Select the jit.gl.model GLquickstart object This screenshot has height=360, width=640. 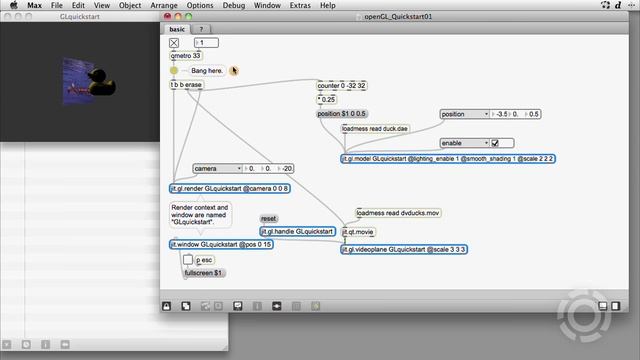(x=448, y=158)
